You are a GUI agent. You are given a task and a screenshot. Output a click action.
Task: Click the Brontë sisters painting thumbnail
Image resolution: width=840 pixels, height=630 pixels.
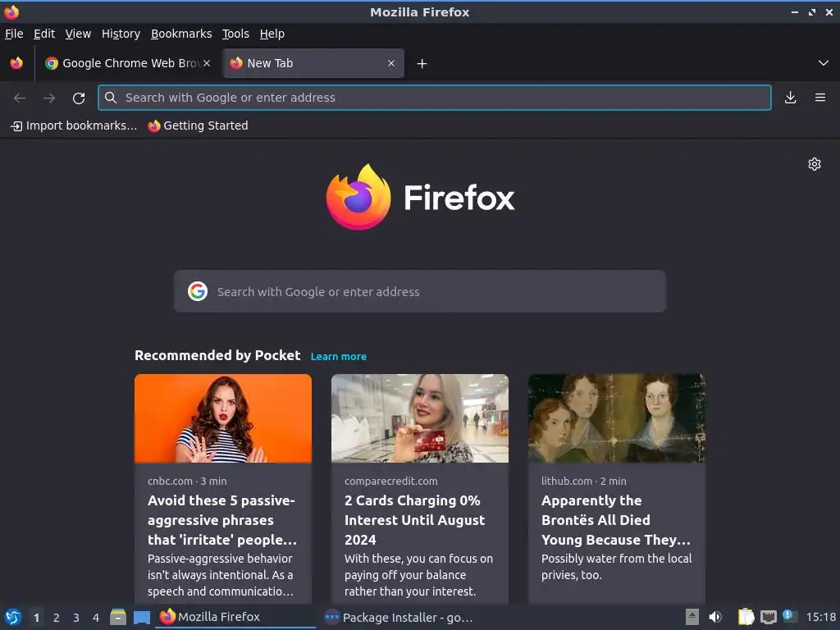(617, 418)
